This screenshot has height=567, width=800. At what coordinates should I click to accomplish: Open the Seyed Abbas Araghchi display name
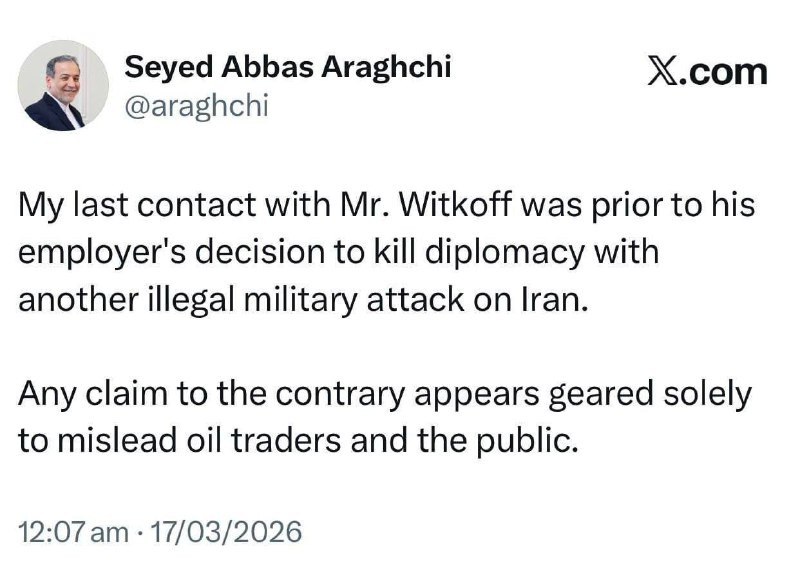click(x=287, y=67)
